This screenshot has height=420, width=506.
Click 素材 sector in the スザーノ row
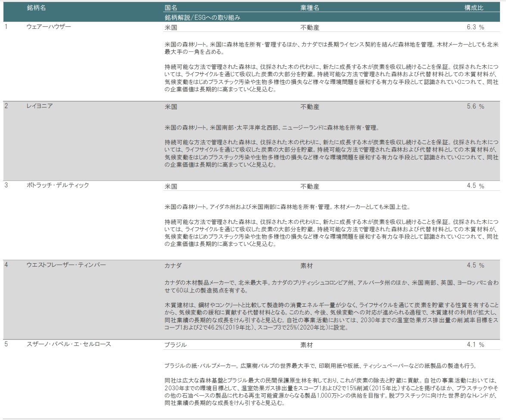coord(306,345)
